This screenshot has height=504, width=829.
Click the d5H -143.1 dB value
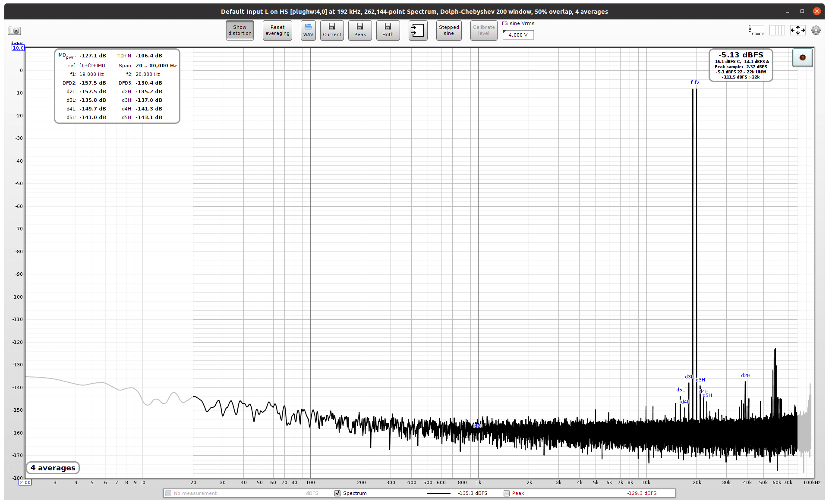[x=149, y=117]
